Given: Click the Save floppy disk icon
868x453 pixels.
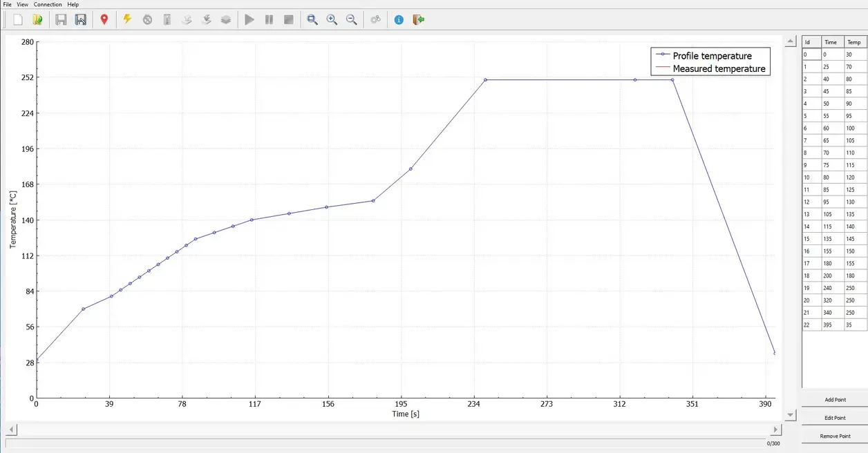Looking at the screenshot, I should tap(61, 20).
